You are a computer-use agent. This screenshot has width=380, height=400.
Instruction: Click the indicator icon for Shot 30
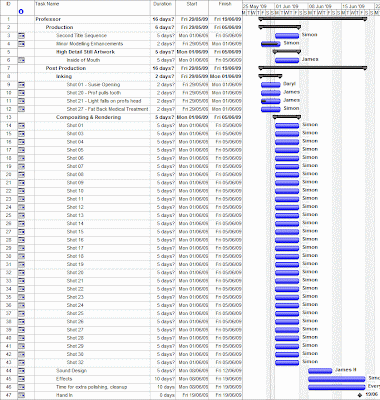[x=22, y=354]
